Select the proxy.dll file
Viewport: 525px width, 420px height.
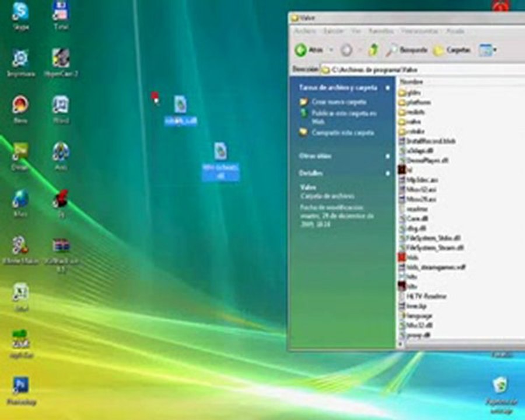pos(415,335)
